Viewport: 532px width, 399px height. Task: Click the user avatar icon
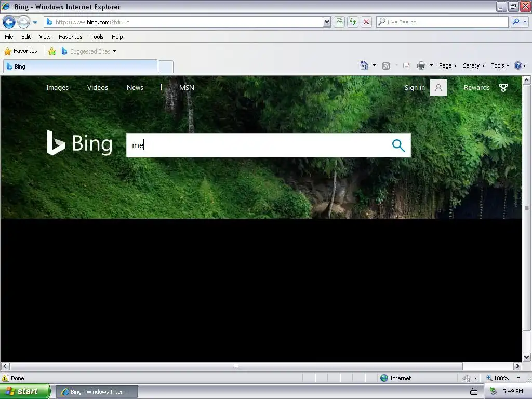click(x=438, y=88)
